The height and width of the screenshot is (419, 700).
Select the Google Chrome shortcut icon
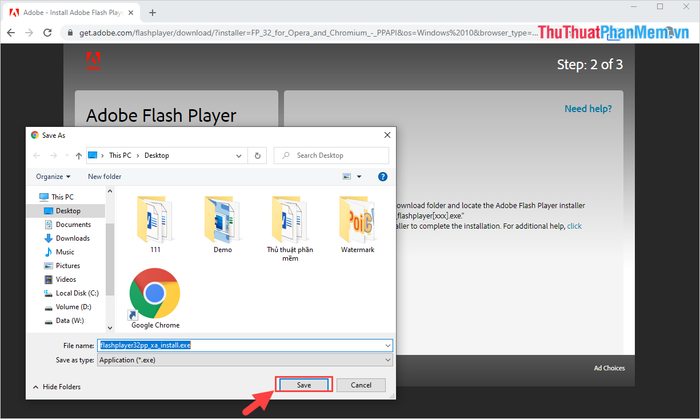pos(155,298)
